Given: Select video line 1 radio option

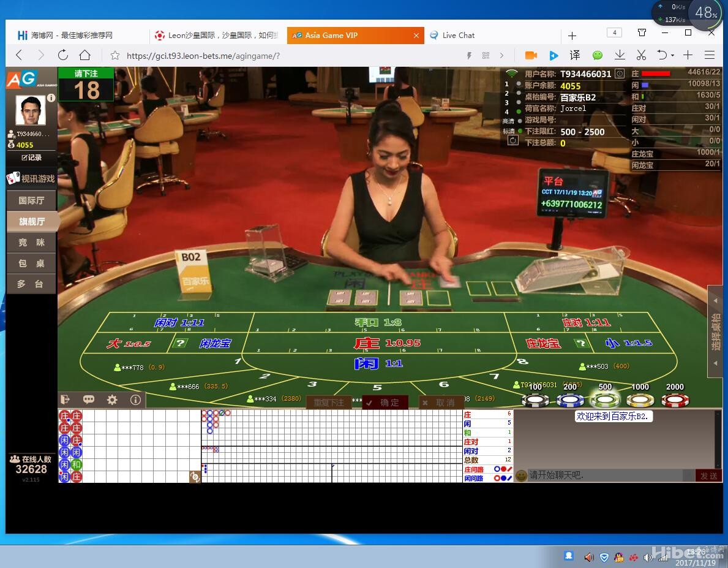Looking at the screenshot, I should pos(519,84).
